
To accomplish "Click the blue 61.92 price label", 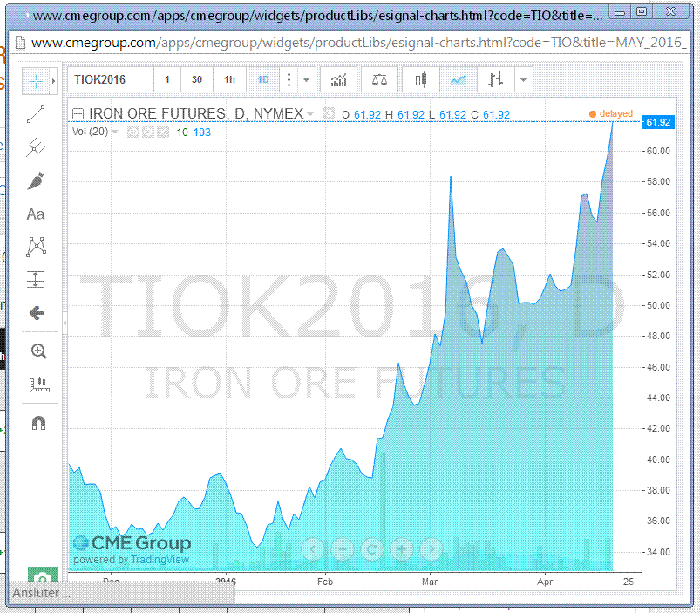I will point(658,122).
